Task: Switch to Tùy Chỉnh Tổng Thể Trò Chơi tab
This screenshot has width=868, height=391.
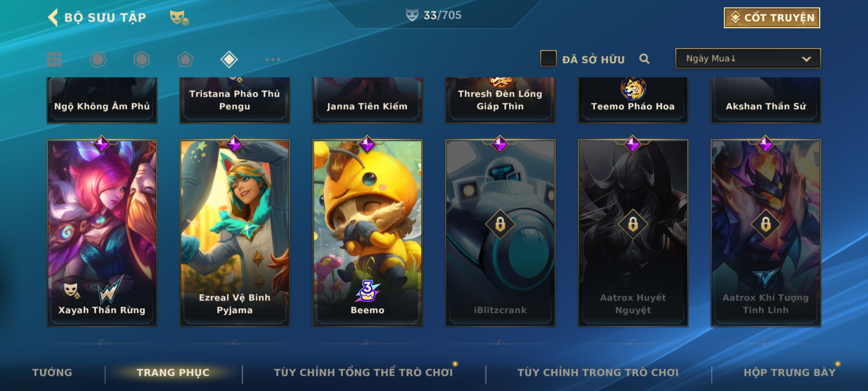Action: [363, 373]
